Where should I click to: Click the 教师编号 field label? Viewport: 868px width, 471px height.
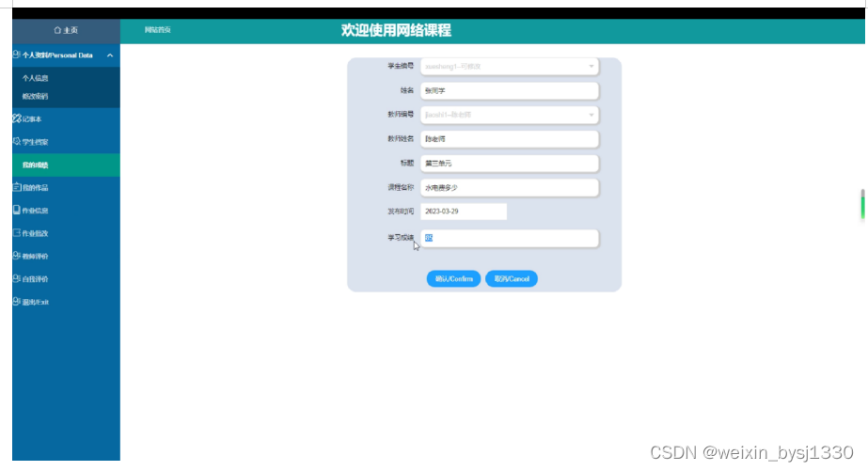(401, 115)
